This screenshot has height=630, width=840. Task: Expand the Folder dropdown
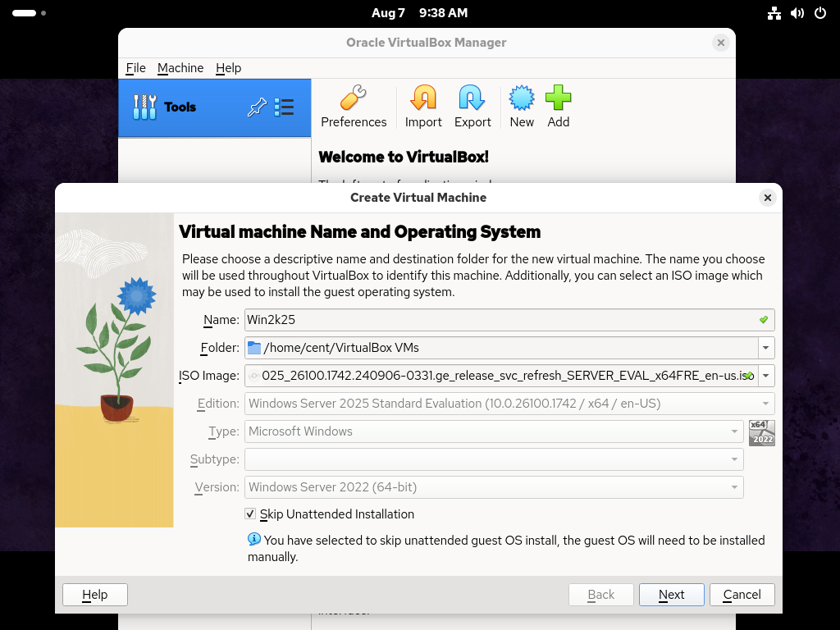click(766, 348)
